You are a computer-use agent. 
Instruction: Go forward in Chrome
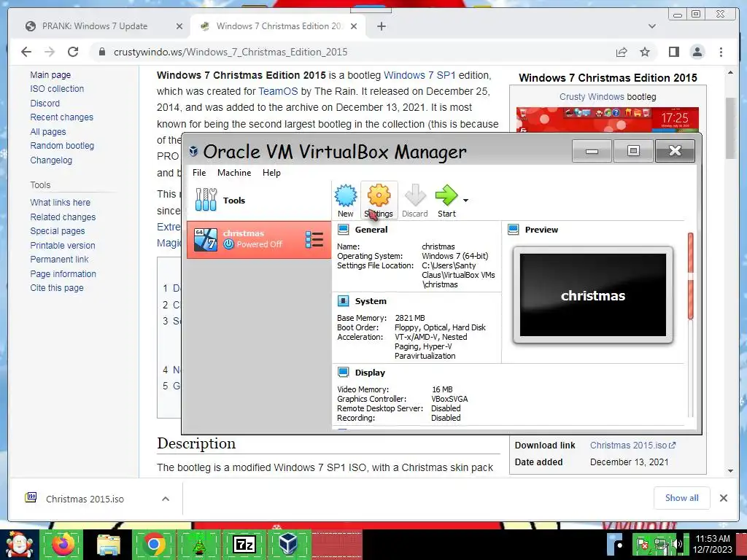click(50, 52)
